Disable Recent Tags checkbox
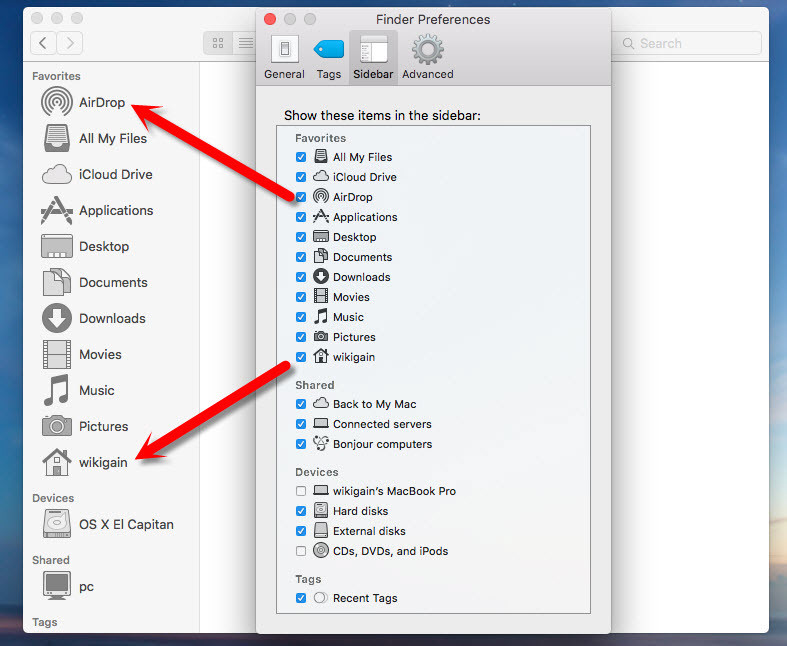787x646 pixels. tap(301, 598)
